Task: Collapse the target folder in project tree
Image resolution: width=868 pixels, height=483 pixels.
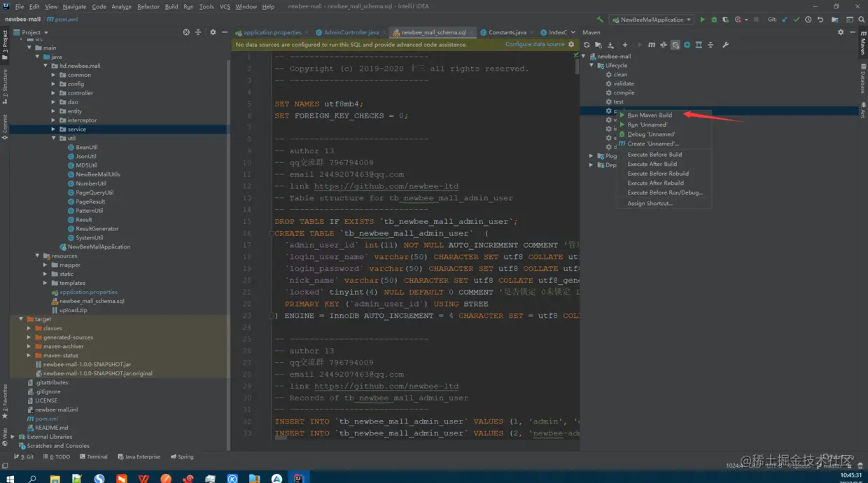Action: pos(21,319)
